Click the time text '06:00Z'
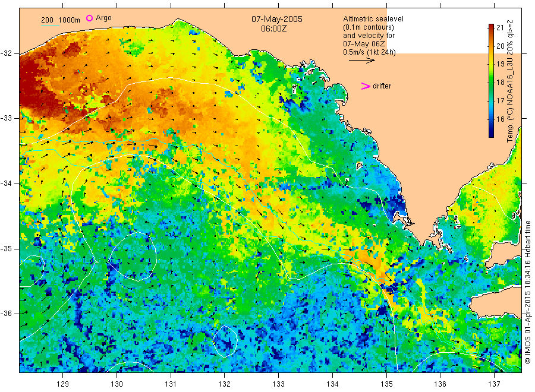The image size is (535, 392). point(273,29)
